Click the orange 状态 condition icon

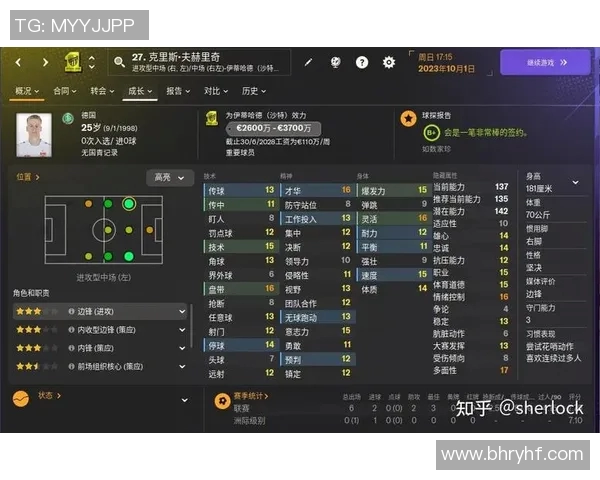click(x=21, y=399)
